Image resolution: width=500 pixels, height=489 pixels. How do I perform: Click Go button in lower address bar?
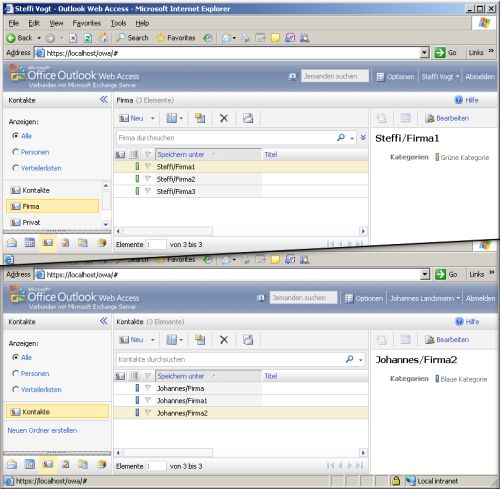[446, 274]
